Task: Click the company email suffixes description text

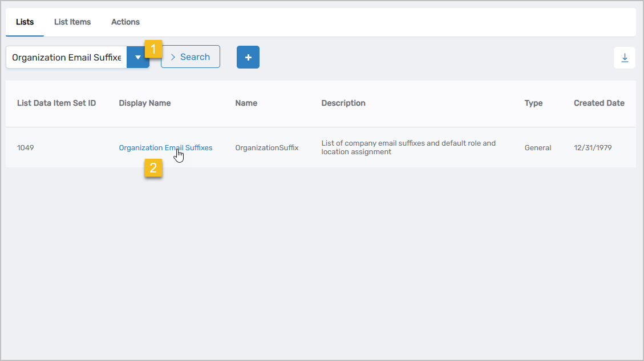Action: point(408,147)
